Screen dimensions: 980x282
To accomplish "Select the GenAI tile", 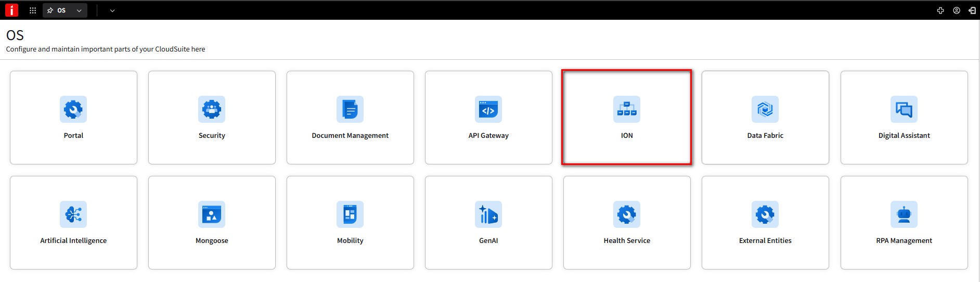I will [x=488, y=223].
